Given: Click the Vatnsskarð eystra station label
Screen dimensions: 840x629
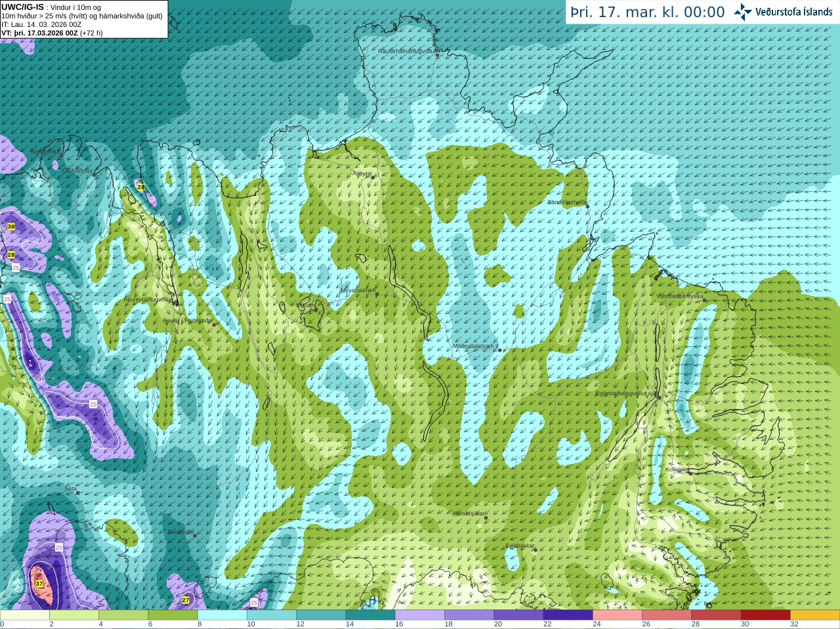Looking at the screenshot, I should tap(680, 296).
